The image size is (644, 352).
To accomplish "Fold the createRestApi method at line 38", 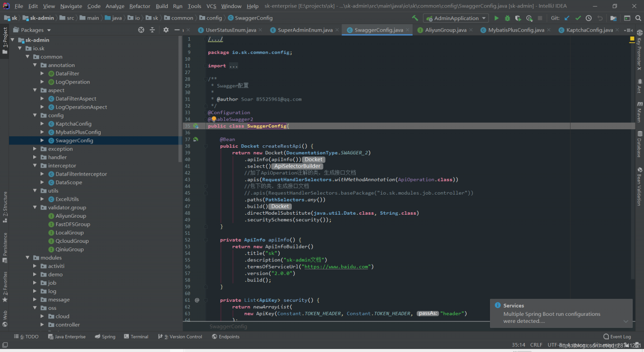I will (x=206, y=146).
